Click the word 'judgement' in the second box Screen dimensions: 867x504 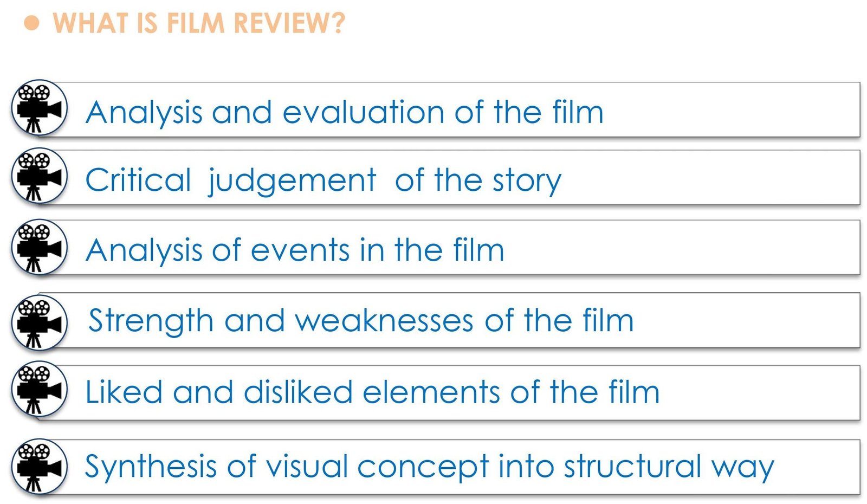pos(292,181)
